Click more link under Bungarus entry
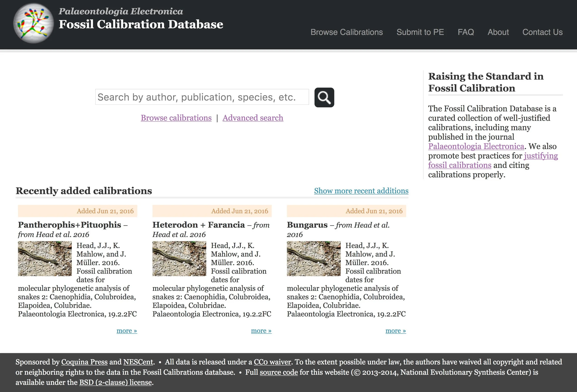The image size is (577, 392). coord(396,331)
